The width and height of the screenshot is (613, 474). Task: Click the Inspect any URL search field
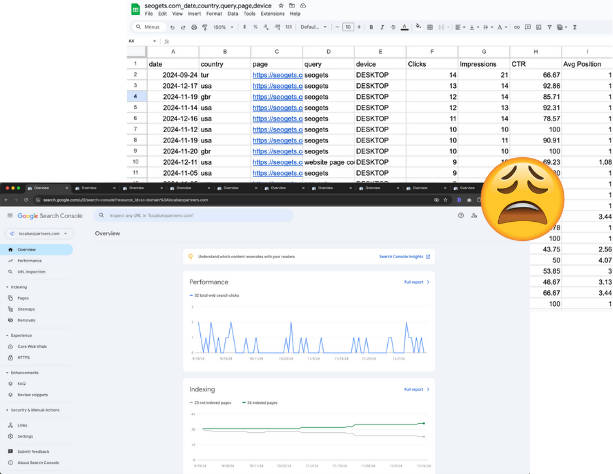[194, 215]
